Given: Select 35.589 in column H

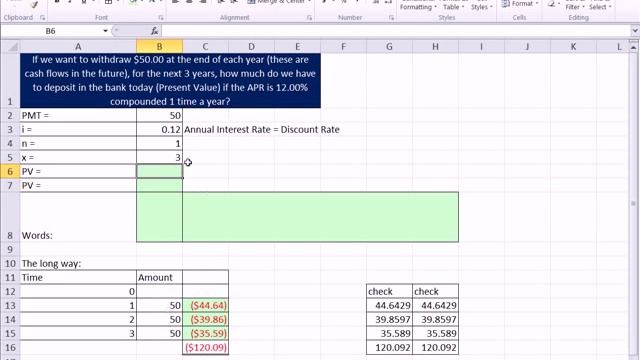Looking at the screenshot, I should click(x=436, y=333).
